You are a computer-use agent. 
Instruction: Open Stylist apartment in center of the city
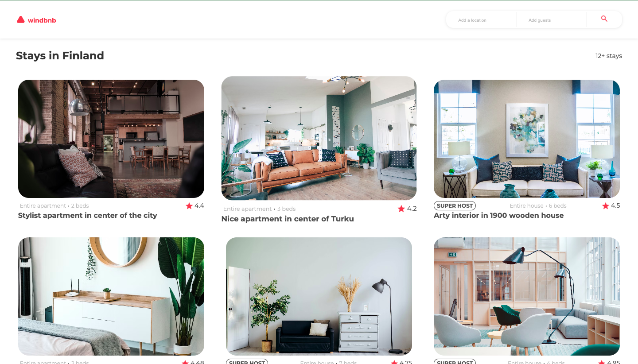(x=88, y=216)
